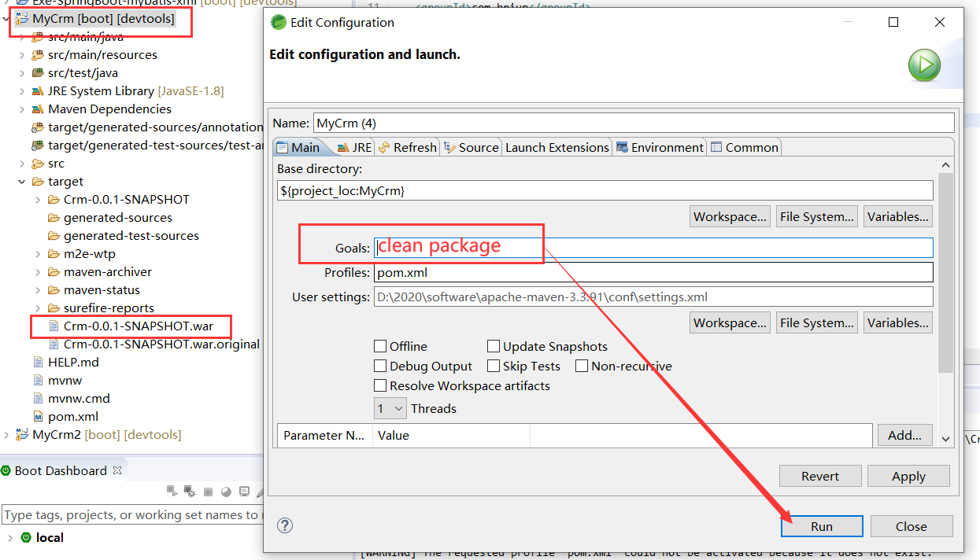Switch to the JRE tab
Viewport: 980px width, 560px height.
point(353,147)
